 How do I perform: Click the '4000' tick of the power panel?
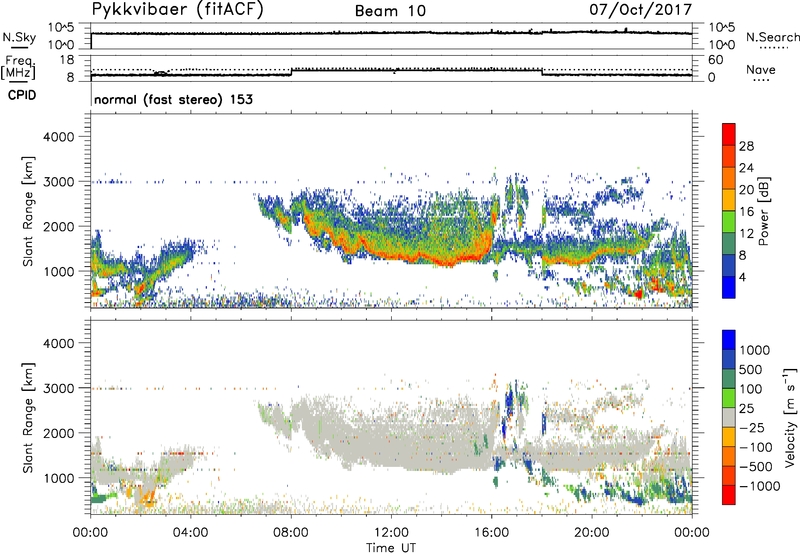[58, 137]
